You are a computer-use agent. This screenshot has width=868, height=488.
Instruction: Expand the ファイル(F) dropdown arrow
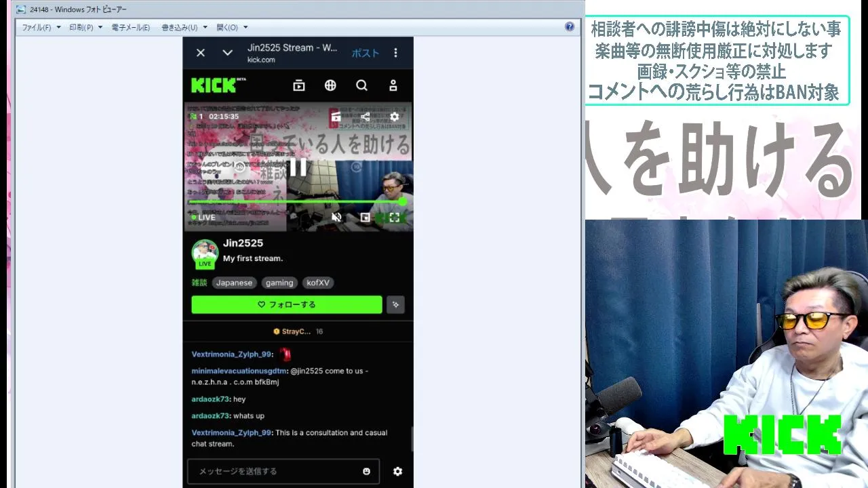[x=58, y=27]
